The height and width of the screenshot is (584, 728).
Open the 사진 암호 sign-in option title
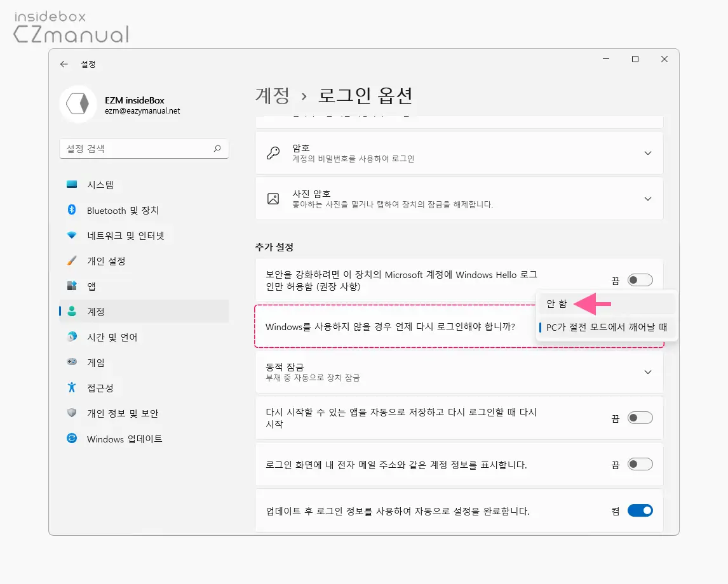(x=311, y=194)
